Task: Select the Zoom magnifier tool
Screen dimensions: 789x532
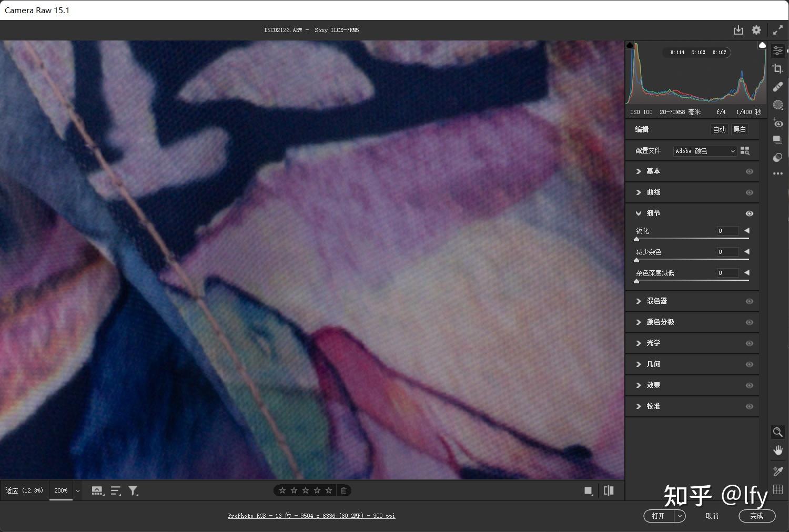Action: [x=778, y=432]
